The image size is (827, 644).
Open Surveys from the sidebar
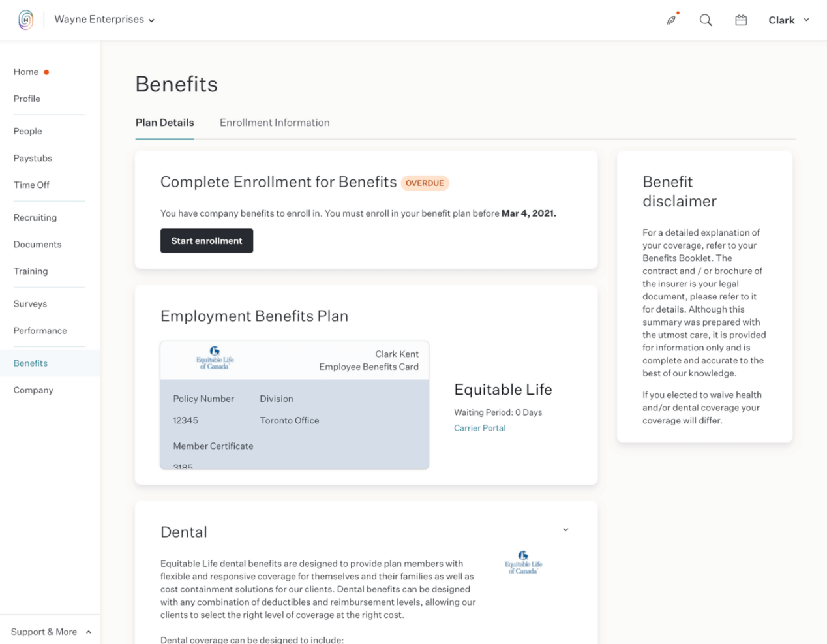(30, 303)
